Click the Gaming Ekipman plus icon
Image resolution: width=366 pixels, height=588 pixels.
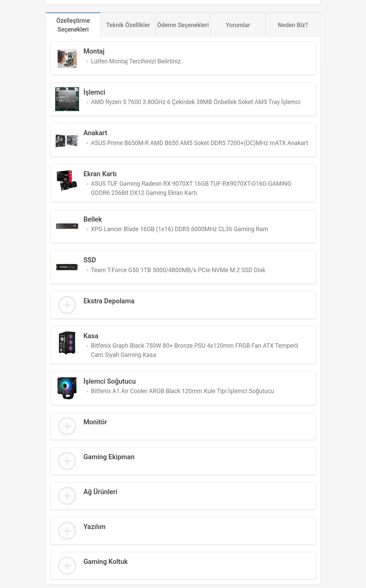[67, 461]
